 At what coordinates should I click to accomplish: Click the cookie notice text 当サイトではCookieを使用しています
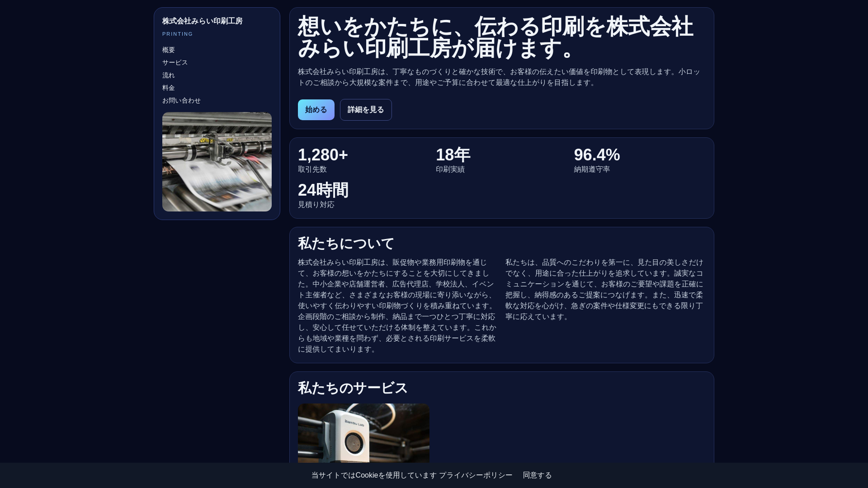pos(374,475)
